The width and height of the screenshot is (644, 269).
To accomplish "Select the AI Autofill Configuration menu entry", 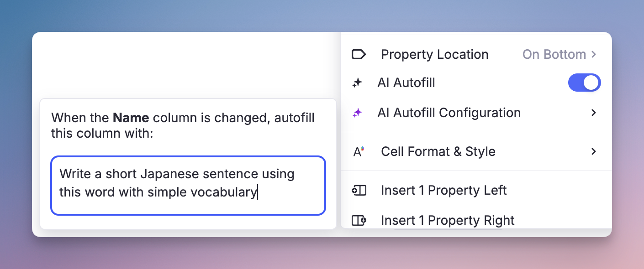I will coord(449,113).
